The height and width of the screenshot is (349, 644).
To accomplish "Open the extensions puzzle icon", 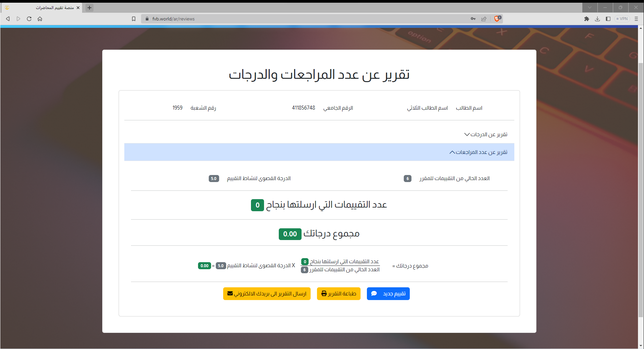I will (x=586, y=19).
